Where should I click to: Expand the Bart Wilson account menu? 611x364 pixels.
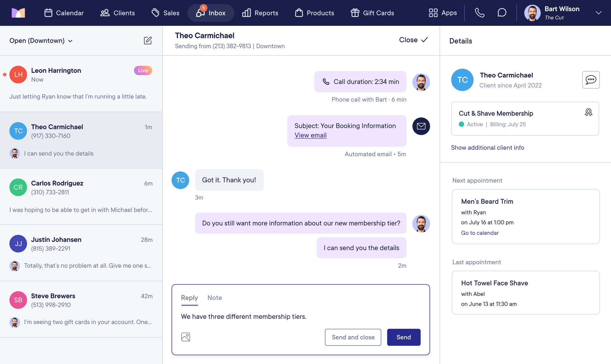pyautogui.click(x=598, y=13)
